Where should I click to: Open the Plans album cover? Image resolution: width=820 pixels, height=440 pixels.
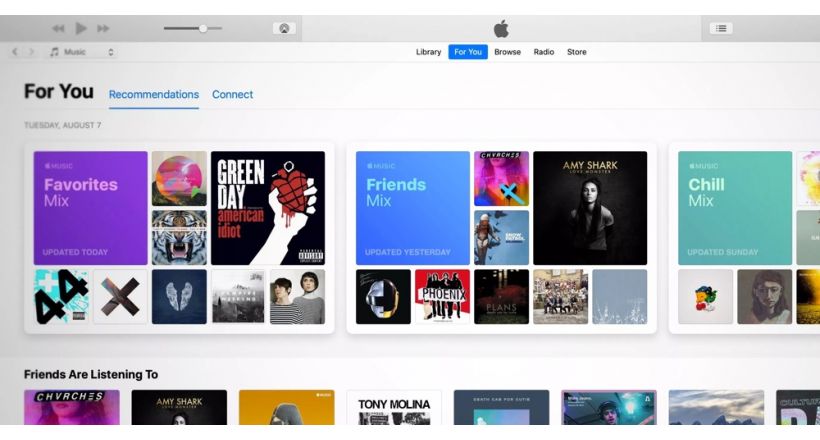pos(502,297)
